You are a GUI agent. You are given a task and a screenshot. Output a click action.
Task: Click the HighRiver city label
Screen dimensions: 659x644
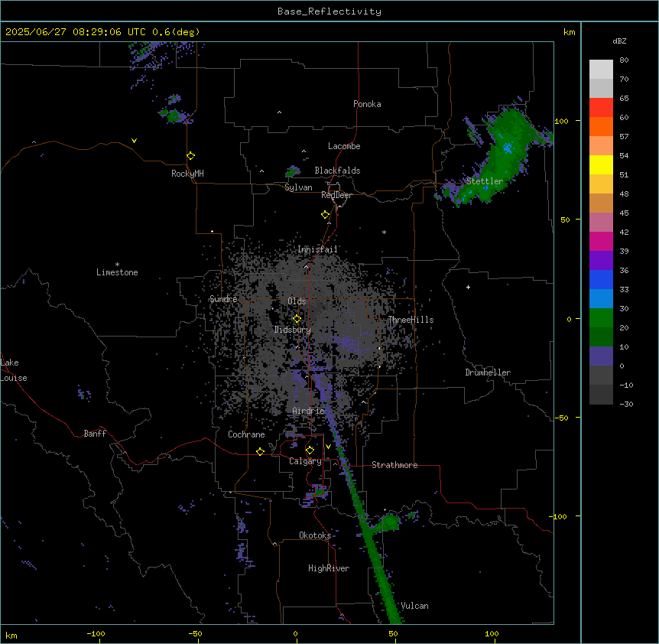(x=329, y=568)
